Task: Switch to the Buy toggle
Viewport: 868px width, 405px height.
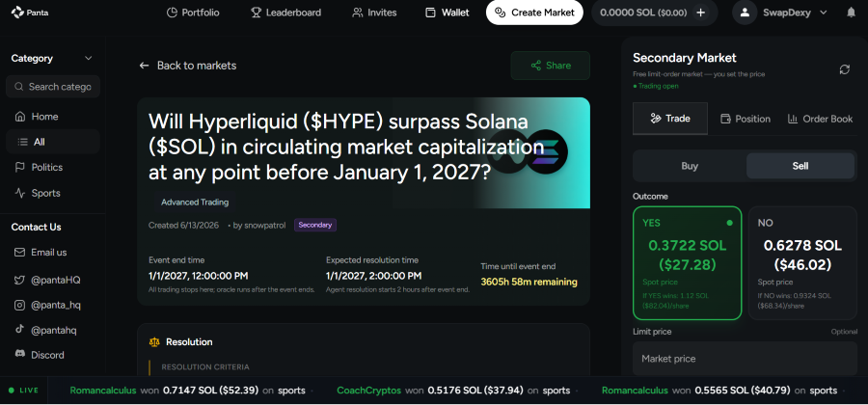Action: click(x=690, y=166)
